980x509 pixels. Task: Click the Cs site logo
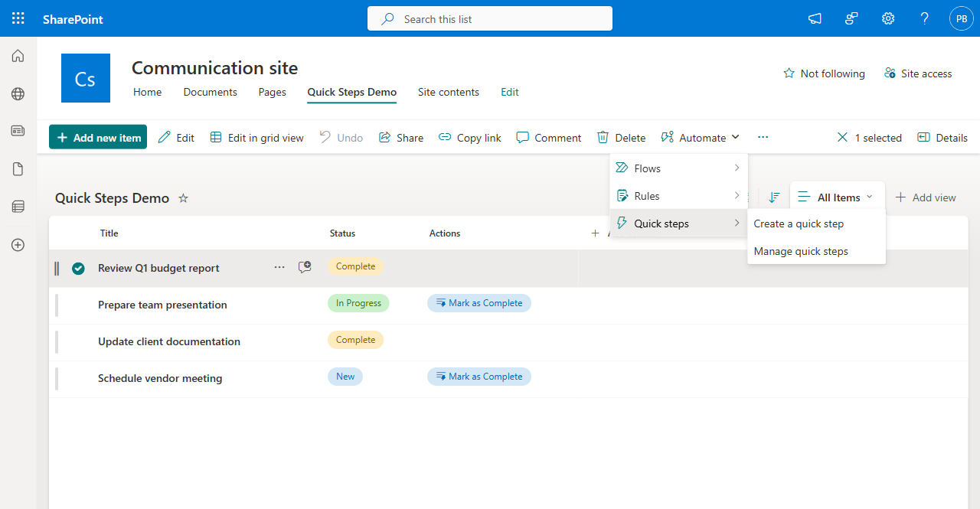(x=86, y=78)
